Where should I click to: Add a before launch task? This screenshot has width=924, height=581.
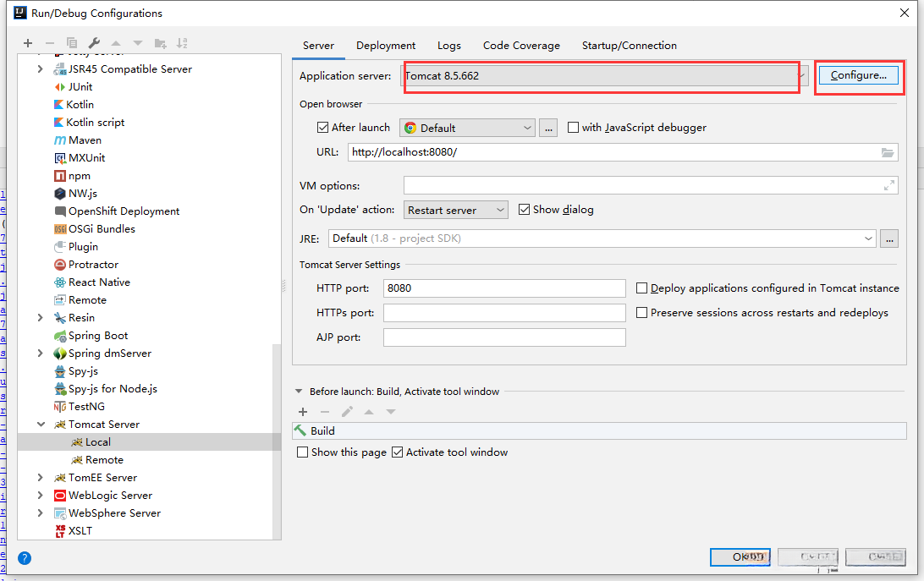(303, 412)
